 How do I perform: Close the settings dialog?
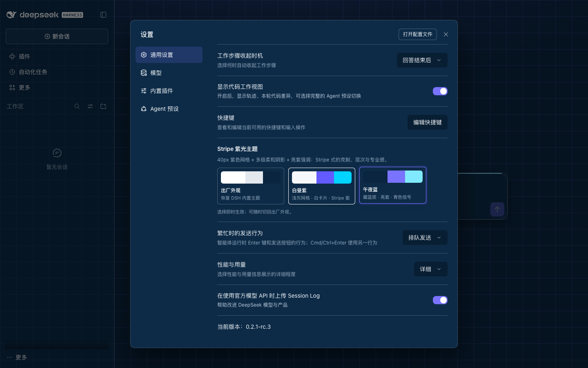tap(446, 34)
